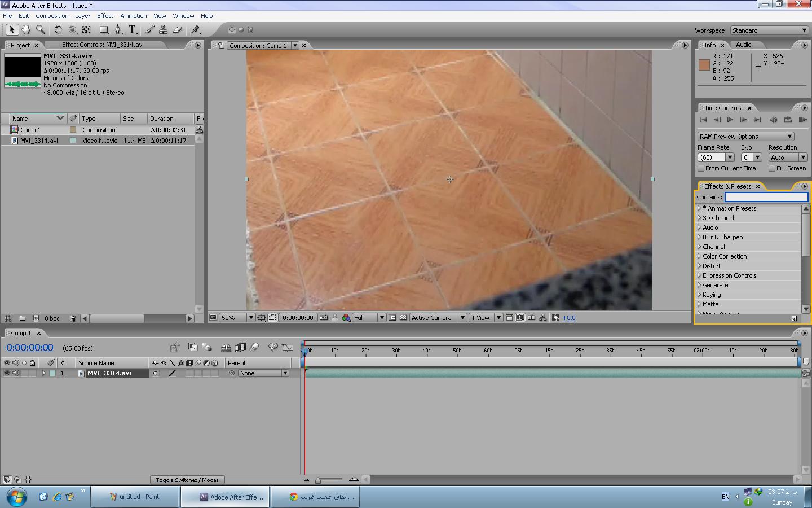This screenshot has height=508, width=812.
Task: Select the Zoom magnifier tool
Action: tap(41, 29)
